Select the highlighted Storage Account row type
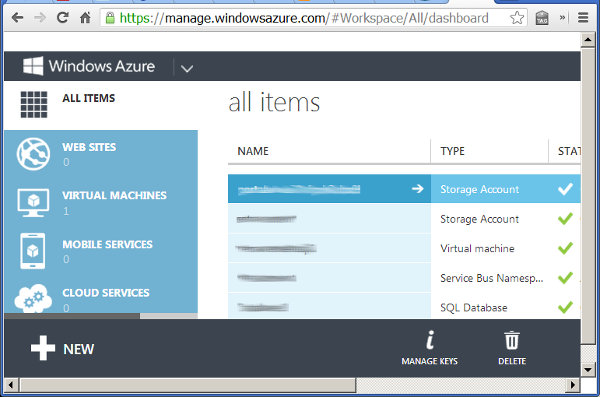Screen dimensions: 600x397 (x=479, y=189)
